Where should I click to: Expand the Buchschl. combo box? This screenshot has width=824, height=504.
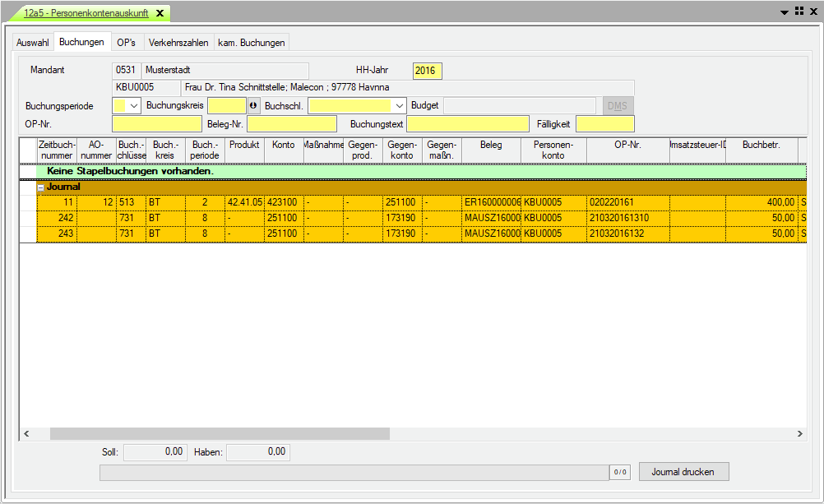pos(400,106)
